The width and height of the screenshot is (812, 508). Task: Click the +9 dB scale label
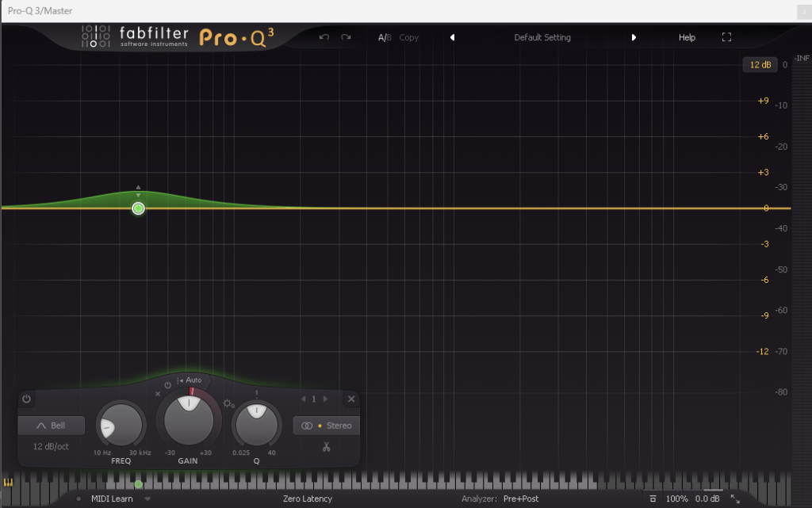click(763, 101)
